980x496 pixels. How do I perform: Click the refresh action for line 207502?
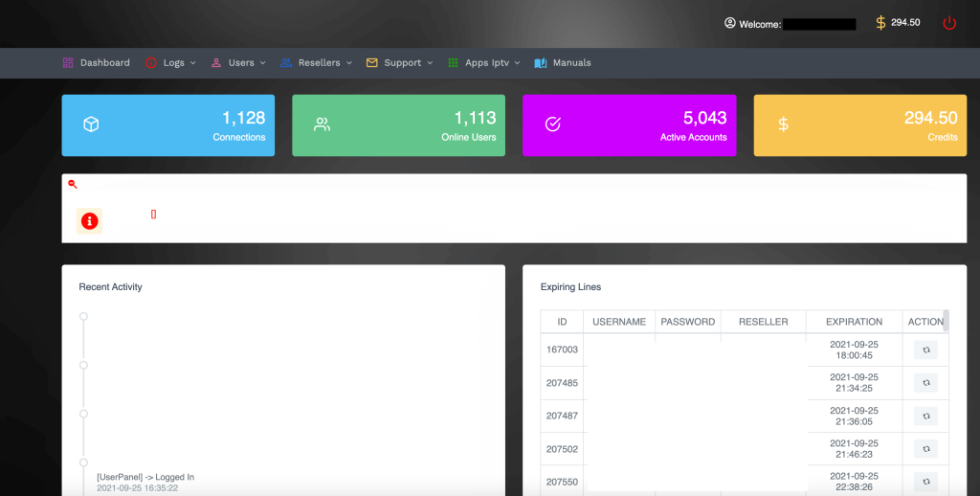click(x=925, y=448)
